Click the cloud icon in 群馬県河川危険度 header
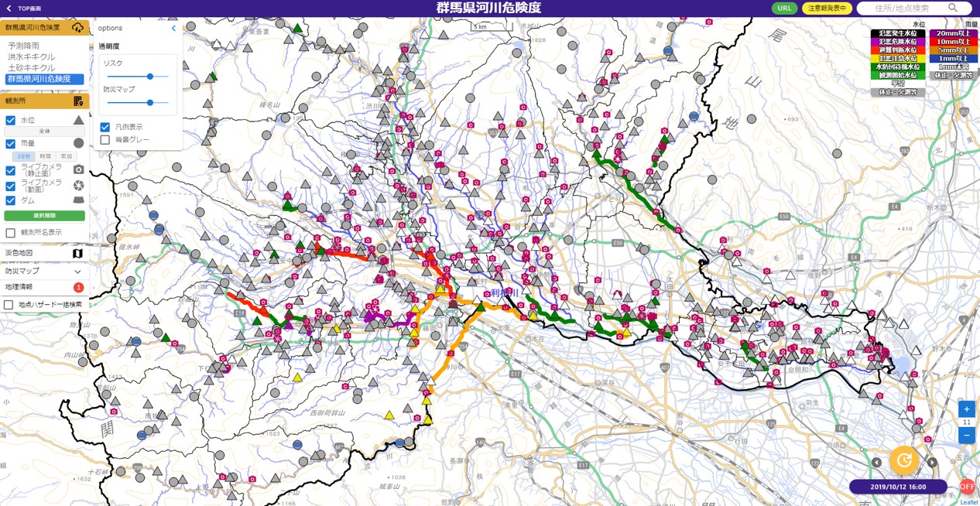The height and width of the screenshot is (506, 980). [77, 28]
